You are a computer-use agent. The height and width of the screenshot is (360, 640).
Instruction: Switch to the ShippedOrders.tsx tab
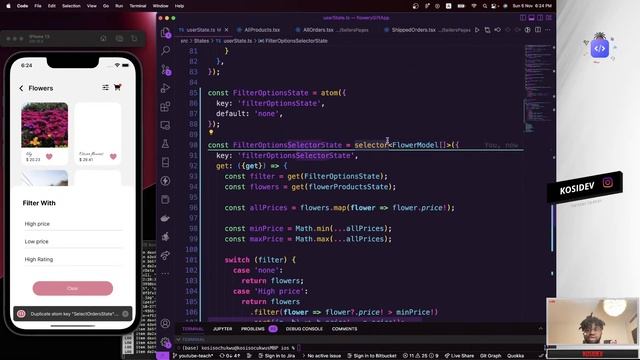[x=427, y=30]
